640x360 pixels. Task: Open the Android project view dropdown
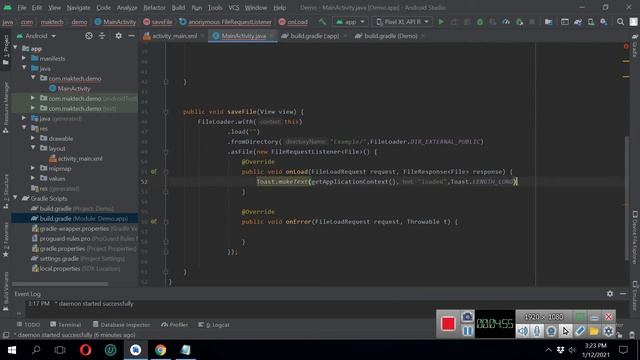[x=36, y=36]
